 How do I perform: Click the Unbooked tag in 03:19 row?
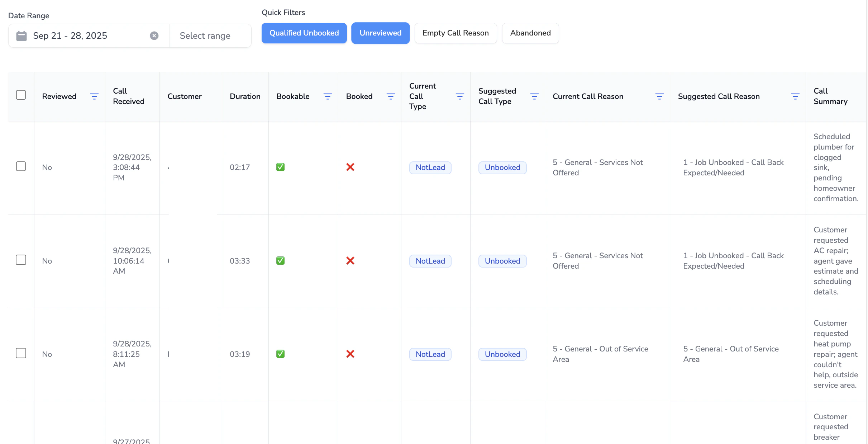[x=502, y=354]
